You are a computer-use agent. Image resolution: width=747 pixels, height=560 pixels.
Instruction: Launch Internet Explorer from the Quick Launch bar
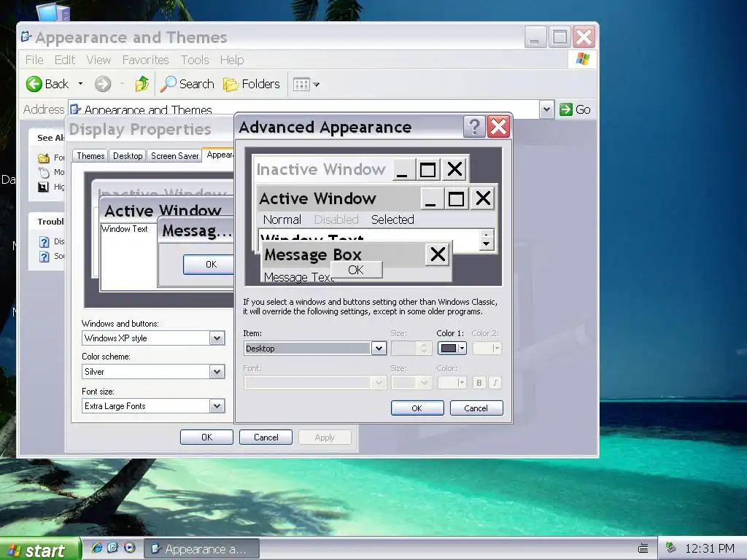point(97,548)
